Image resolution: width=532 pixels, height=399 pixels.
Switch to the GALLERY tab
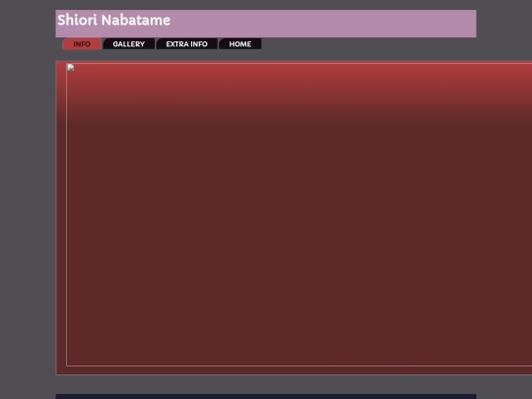click(129, 44)
